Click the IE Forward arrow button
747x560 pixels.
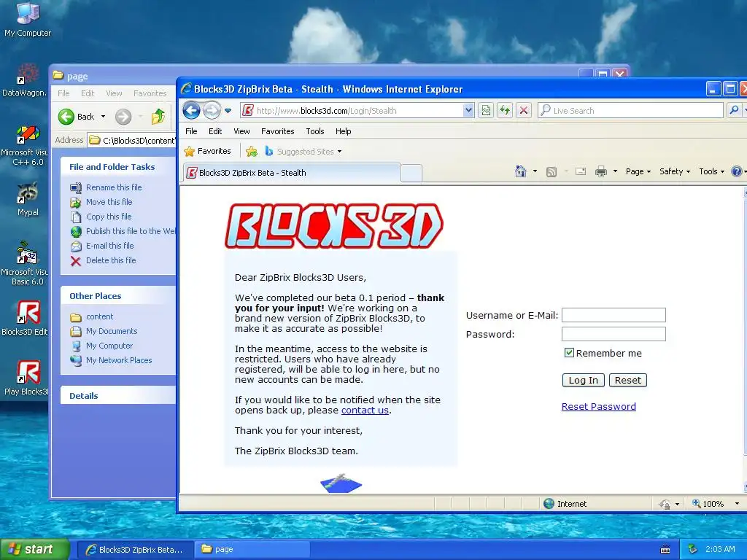tap(212, 111)
